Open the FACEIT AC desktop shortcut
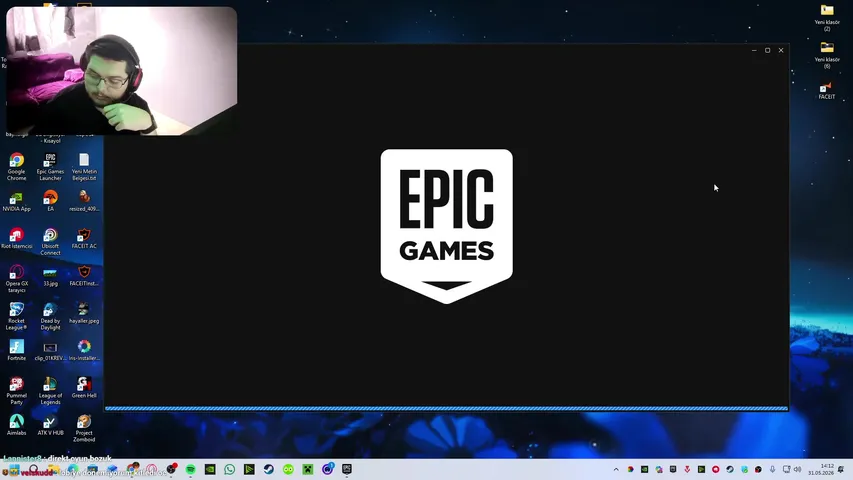The width and height of the screenshot is (853, 480). tap(84, 238)
